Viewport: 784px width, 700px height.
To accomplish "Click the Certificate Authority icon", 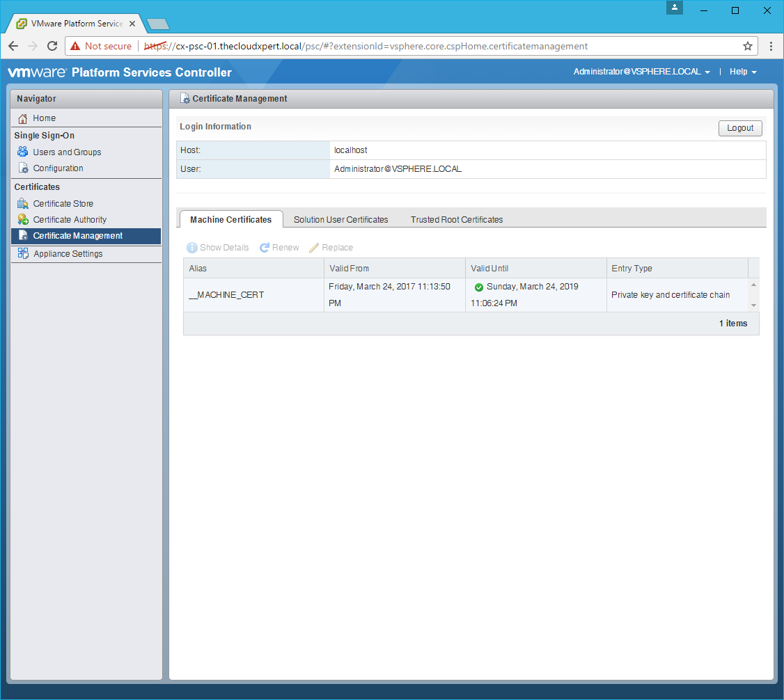I will tap(23, 220).
